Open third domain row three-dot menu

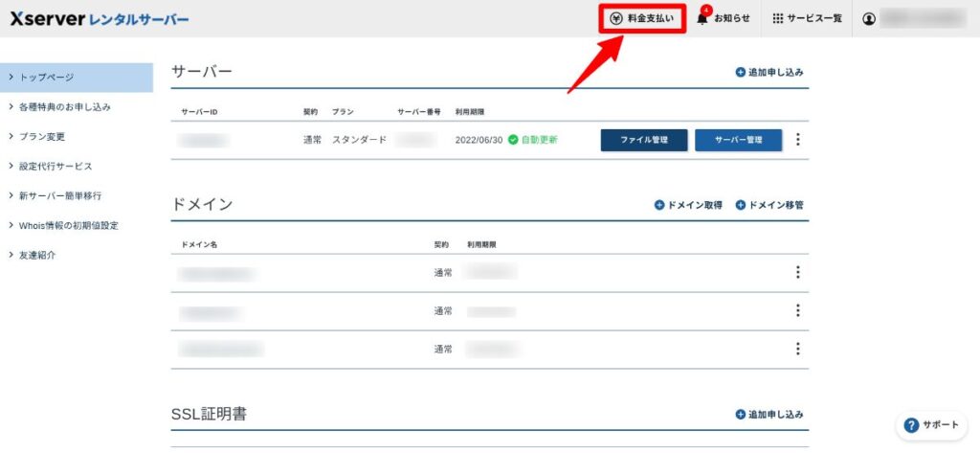[x=798, y=350]
